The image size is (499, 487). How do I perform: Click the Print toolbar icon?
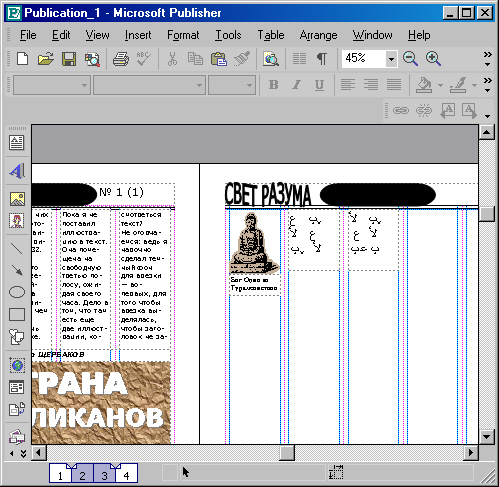[121, 59]
